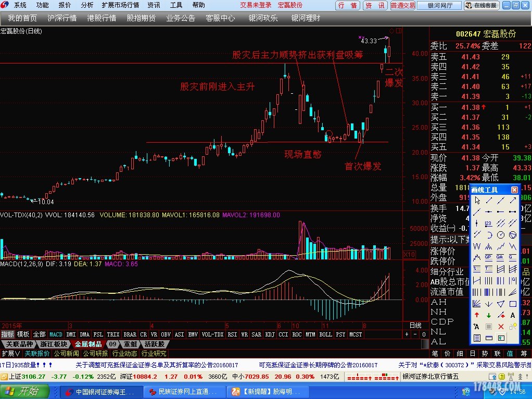Open the 行业研究 tab

click(x=154, y=354)
